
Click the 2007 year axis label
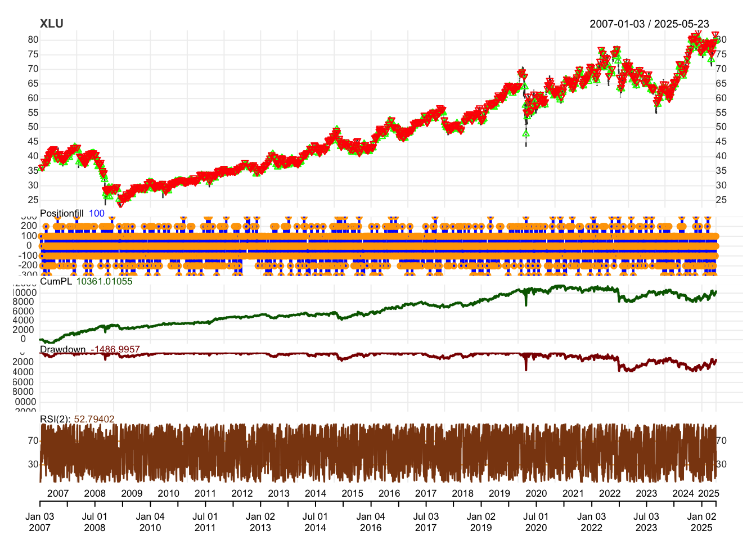coord(58,493)
